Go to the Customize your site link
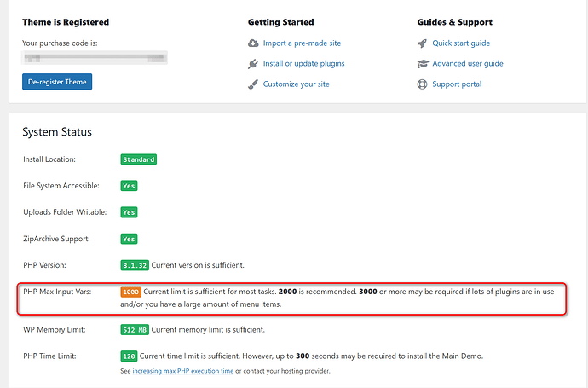 click(x=296, y=84)
